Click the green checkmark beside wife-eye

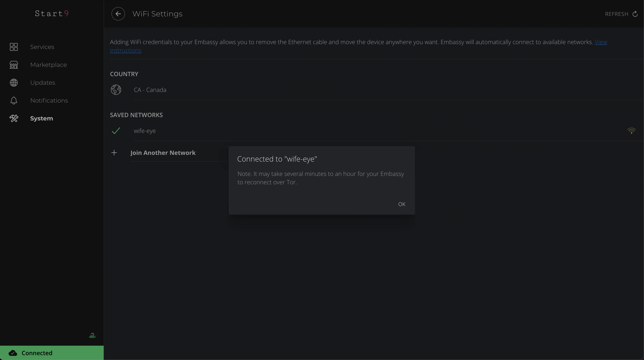pyautogui.click(x=116, y=130)
